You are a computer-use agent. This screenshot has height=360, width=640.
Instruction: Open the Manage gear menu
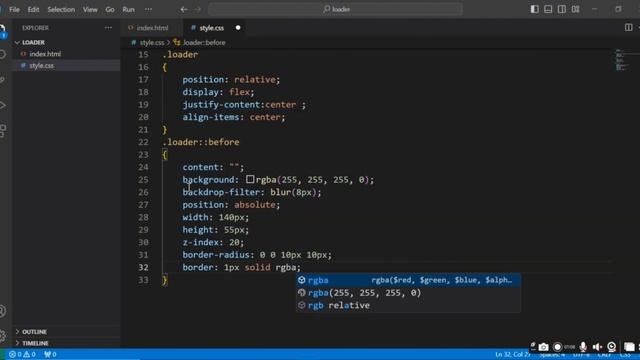click(2, 336)
